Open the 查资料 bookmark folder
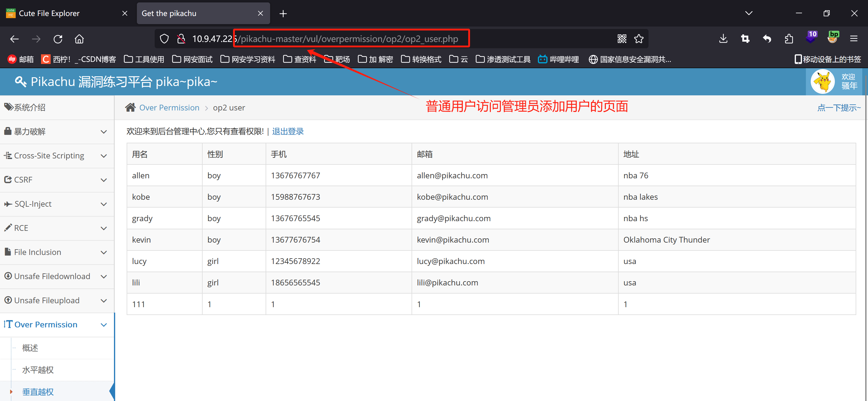 point(300,59)
